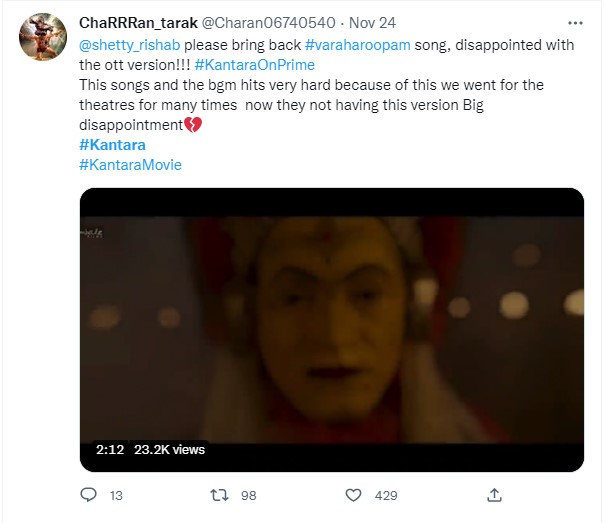604x523 pixels.
Task: Open the bold #Kantara hashtag
Action: [x=111, y=144]
